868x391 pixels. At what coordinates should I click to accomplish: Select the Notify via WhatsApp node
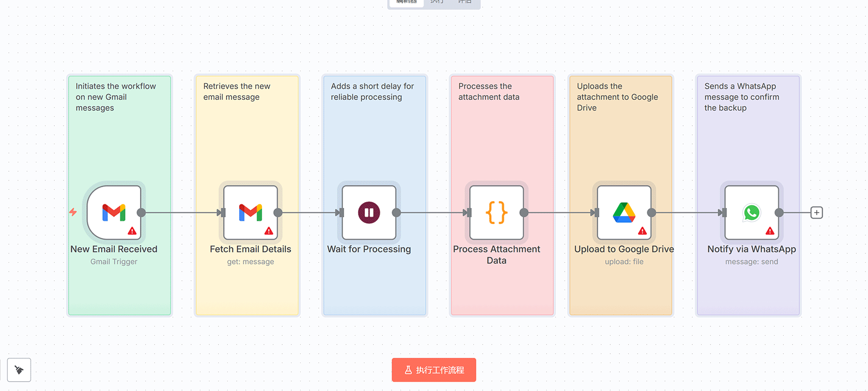coord(752,213)
